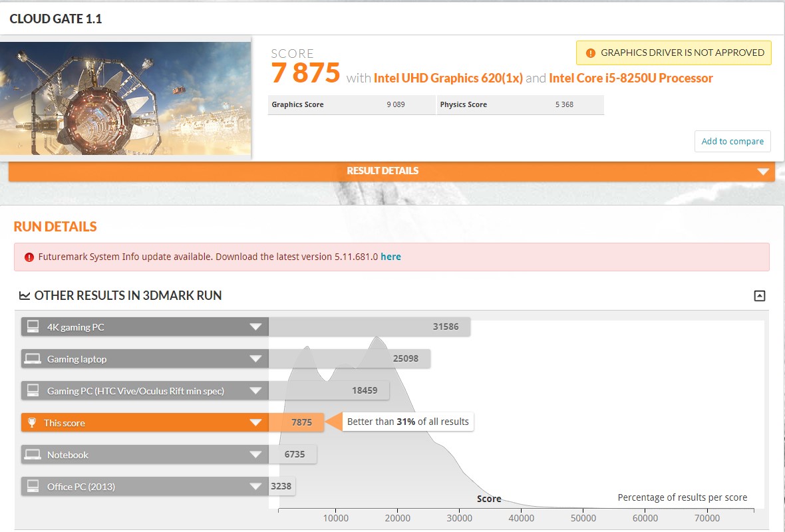
Task: Click the Run Details heading
Action: pyautogui.click(x=55, y=227)
